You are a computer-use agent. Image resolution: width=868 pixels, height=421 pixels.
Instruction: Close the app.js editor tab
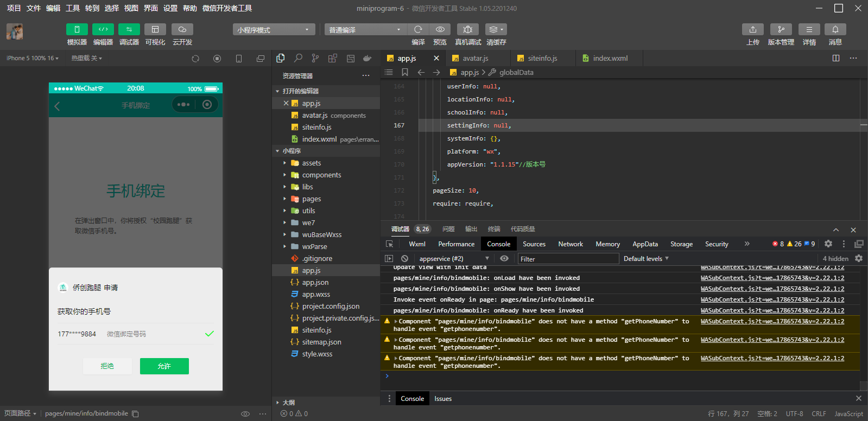click(x=436, y=58)
